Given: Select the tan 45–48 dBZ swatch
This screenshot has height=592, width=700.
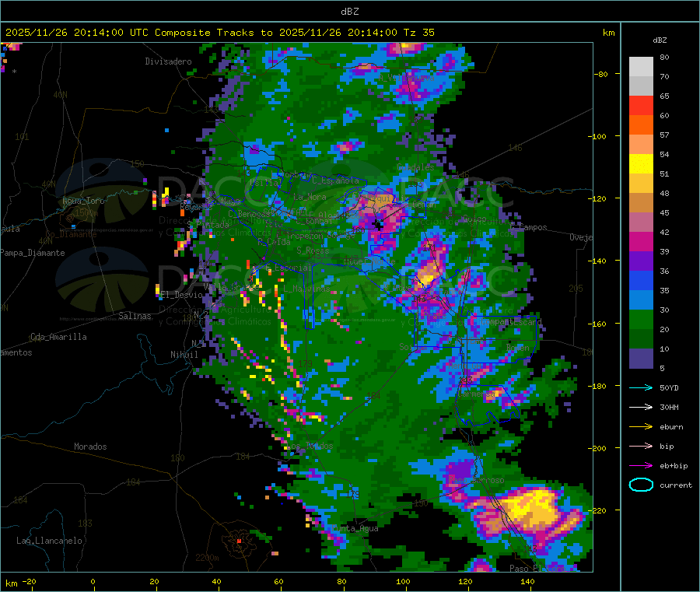Looking at the screenshot, I should [x=641, y=203].
